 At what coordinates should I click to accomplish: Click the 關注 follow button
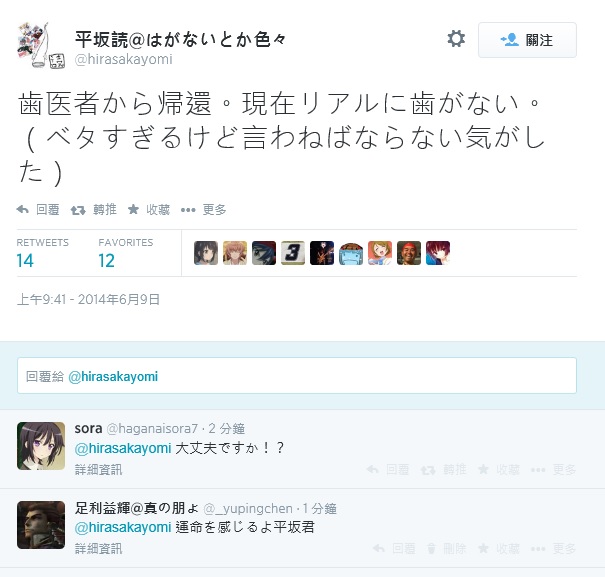coord(527,40)
